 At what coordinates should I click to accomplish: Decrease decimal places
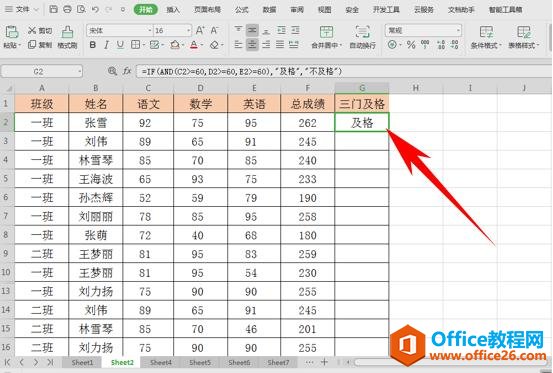[455, 44]
